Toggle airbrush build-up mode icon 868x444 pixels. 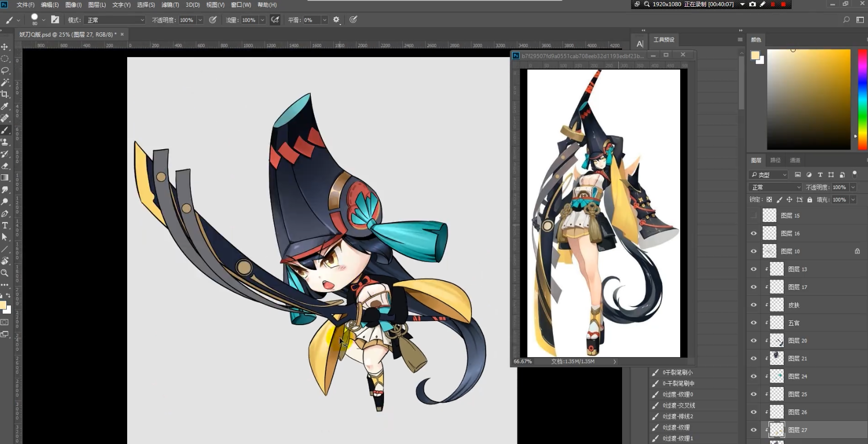[x=275, y=20]
